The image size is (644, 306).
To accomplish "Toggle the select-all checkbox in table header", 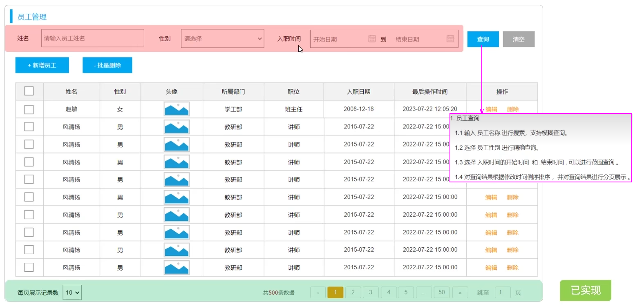I will point(29,91).
